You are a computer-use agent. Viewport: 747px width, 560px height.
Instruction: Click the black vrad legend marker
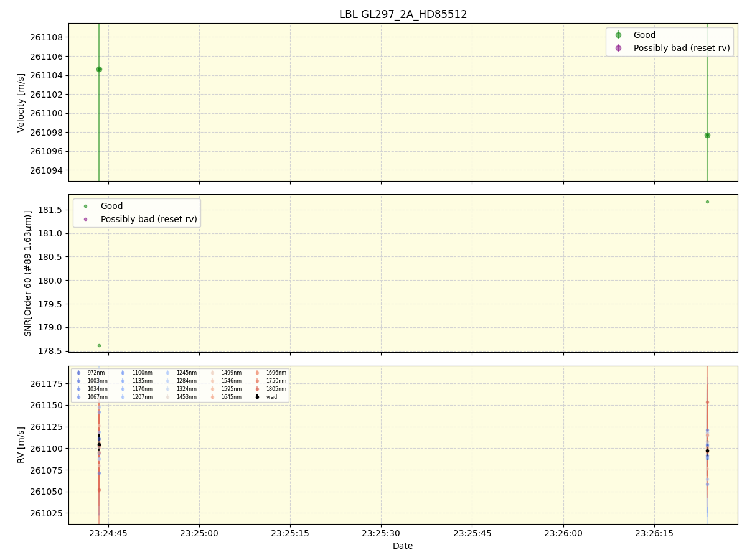257,397
